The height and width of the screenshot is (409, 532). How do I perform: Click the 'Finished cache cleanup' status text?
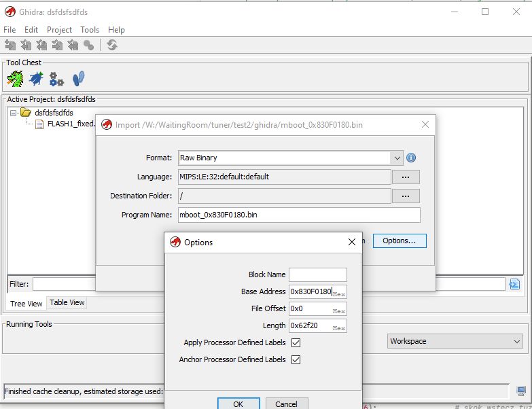(84, 391)
